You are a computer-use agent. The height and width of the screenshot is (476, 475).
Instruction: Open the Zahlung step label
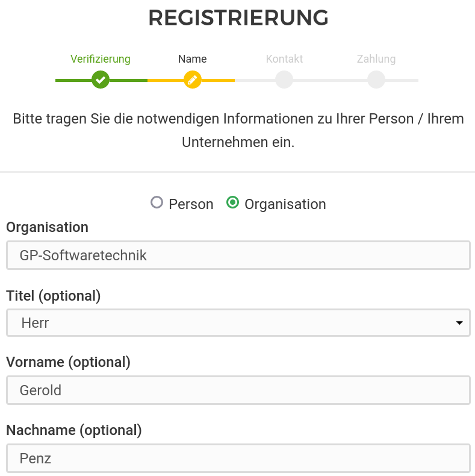click(x=376, y=59)
